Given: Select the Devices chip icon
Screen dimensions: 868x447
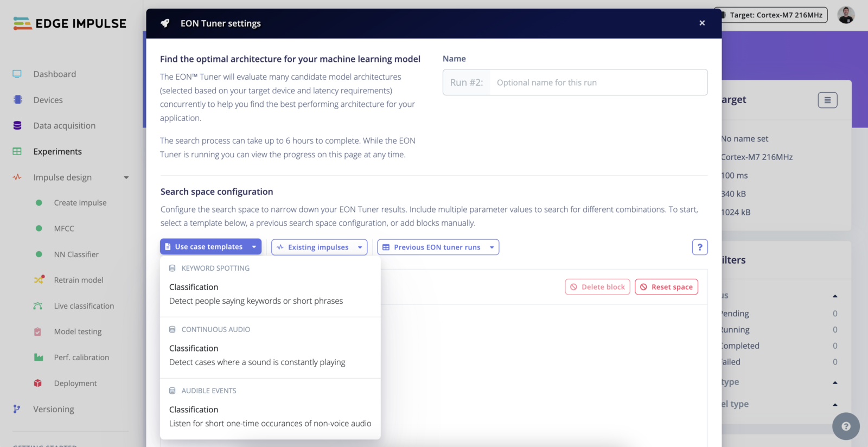Looking at the screenshot, I should [x=18, y=100].
